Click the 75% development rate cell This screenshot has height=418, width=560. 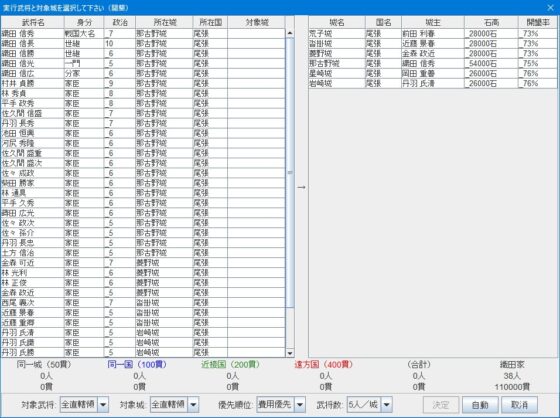click(538, 64)
